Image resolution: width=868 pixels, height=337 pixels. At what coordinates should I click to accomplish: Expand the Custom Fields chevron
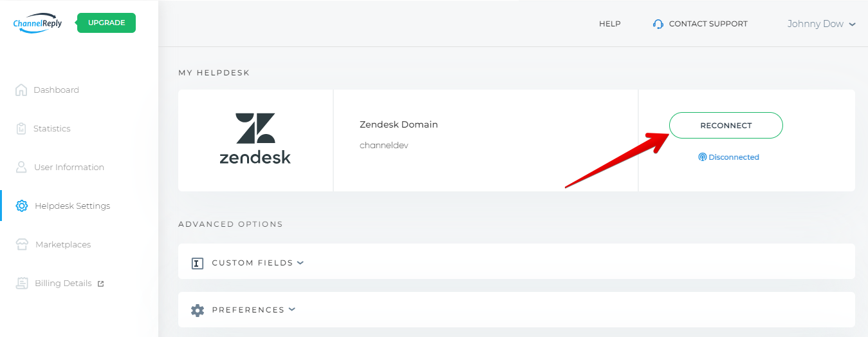click(x=300, y=262)
